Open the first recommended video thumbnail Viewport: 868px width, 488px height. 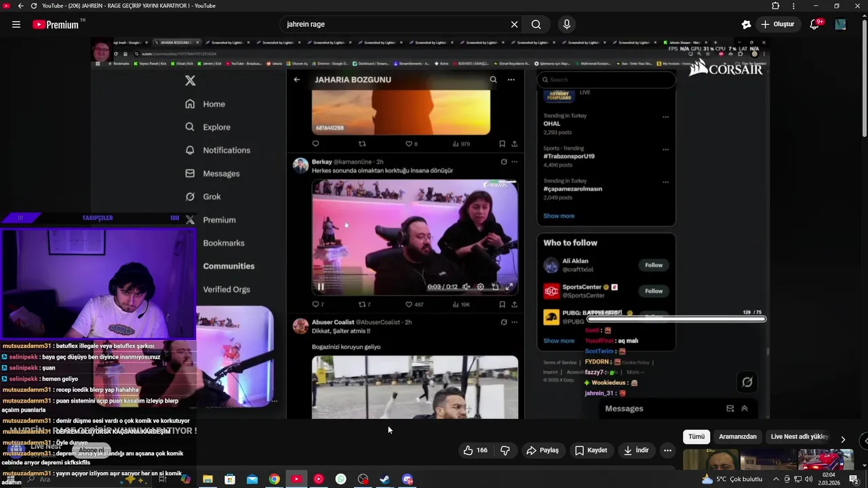[x=710, y=460]
